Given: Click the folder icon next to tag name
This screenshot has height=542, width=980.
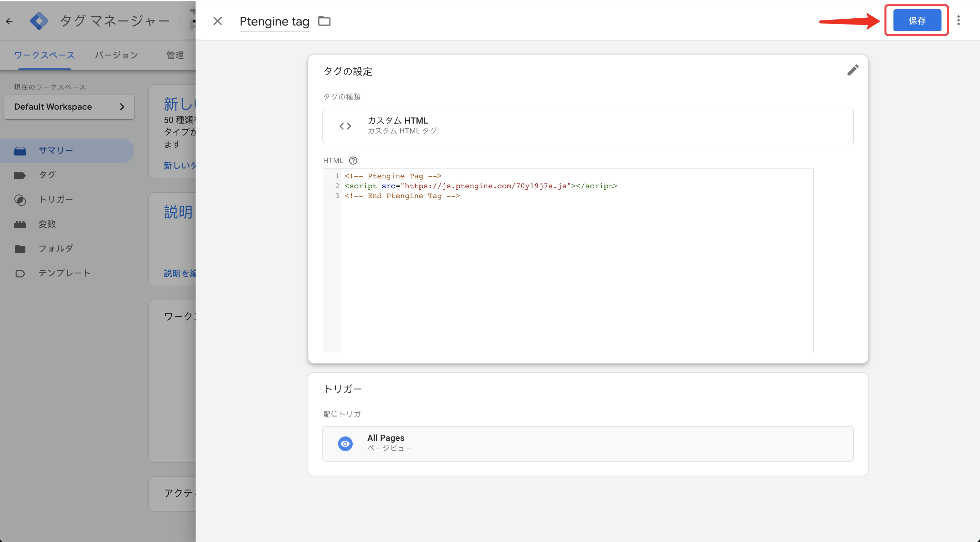Looking at the screenshot, I should (324, 21).
